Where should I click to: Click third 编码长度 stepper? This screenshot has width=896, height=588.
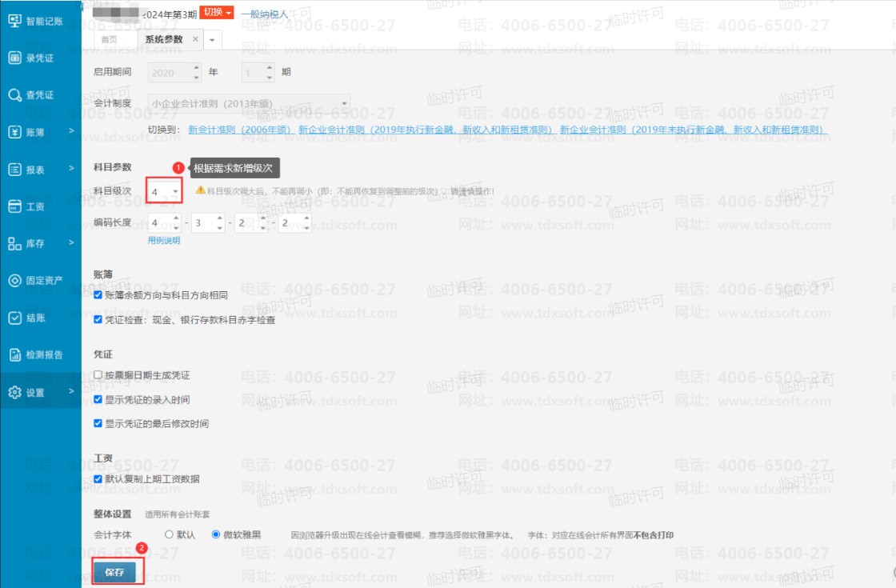point(263,223)
